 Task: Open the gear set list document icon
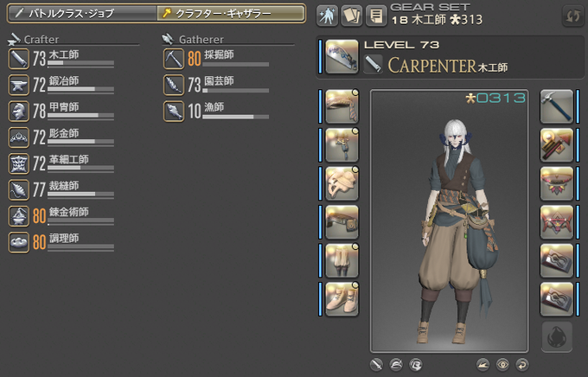(376, 16)
